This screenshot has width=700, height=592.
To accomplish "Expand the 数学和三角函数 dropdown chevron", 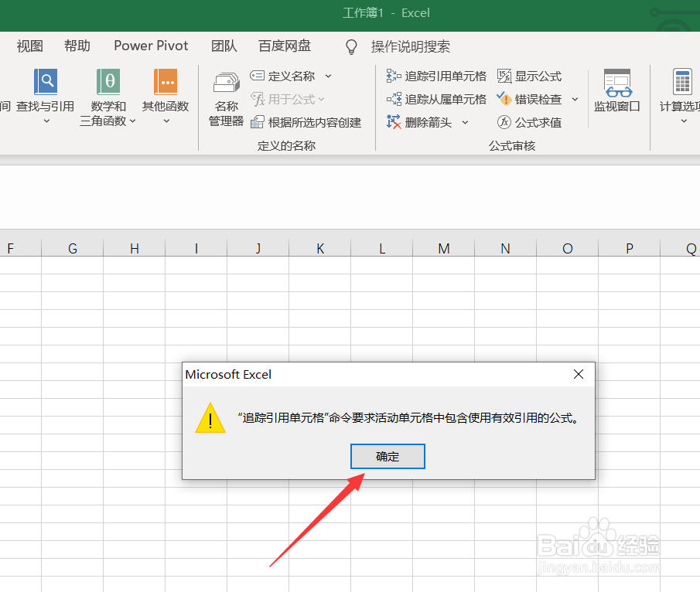I will pos(132,121).
